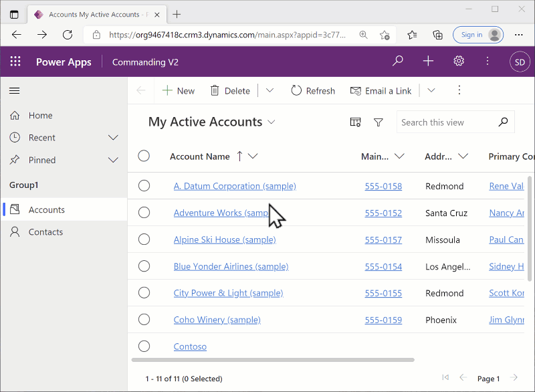
Task: Expand the Pinned section chevron
Action: (113, 160)
